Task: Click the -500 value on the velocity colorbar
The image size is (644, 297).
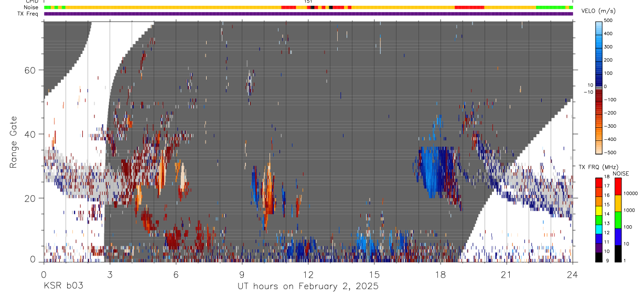Action: coord(611,153)
